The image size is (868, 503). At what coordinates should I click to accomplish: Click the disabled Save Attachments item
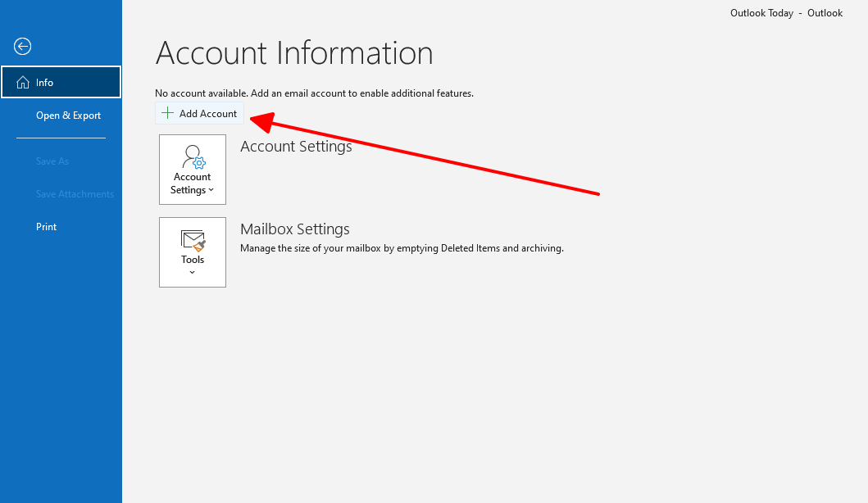[75, 194]
